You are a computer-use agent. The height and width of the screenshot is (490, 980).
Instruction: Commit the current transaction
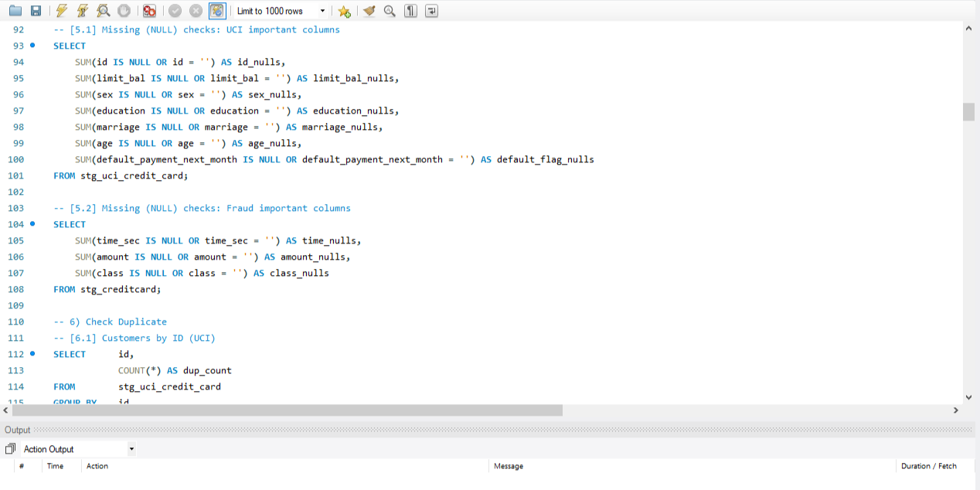[x=175, y=11]
